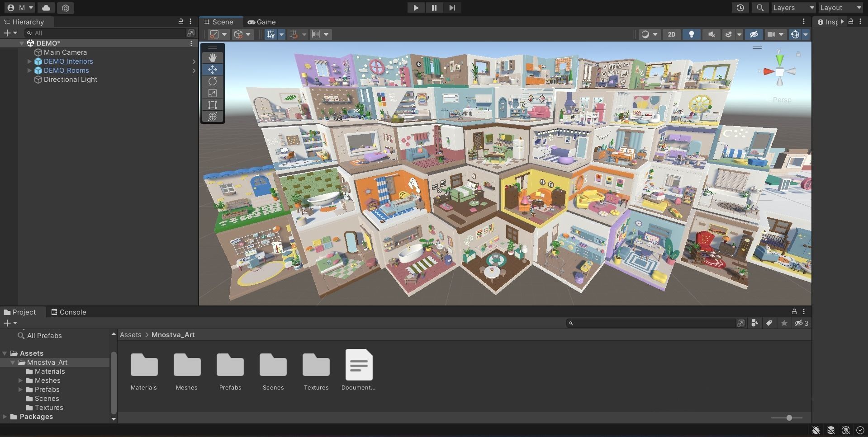Select the Rotate tool
Viewport: 868px width, 437px height.
213,81
